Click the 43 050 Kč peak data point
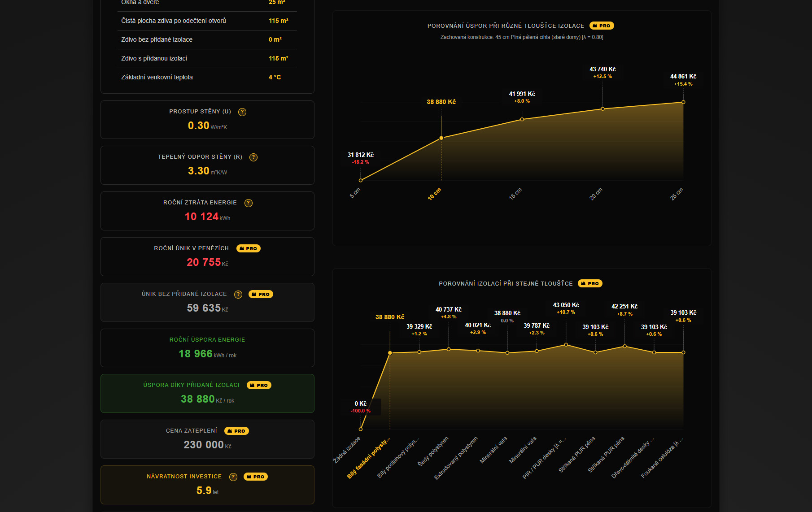 click(566, 345)
